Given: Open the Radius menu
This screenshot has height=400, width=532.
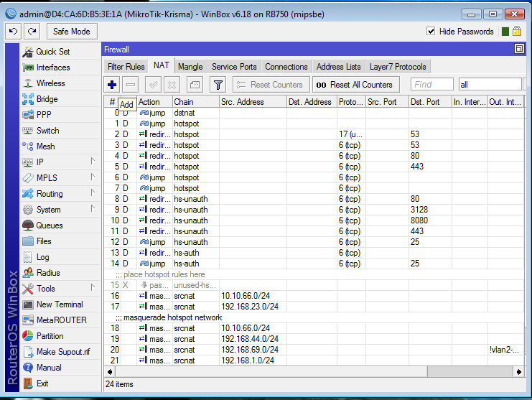Looking at the screenshot, I should (x=60, y=273).
